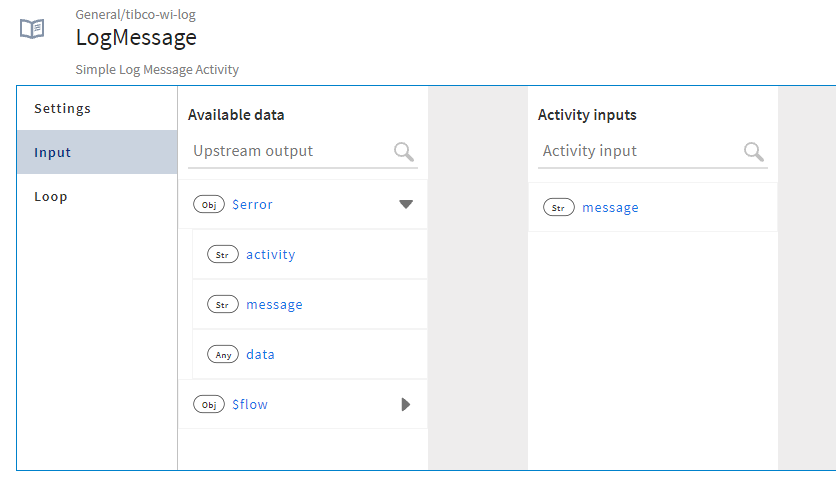Click the search icon in Activity input
836x486 pixels.
point(754,151)
